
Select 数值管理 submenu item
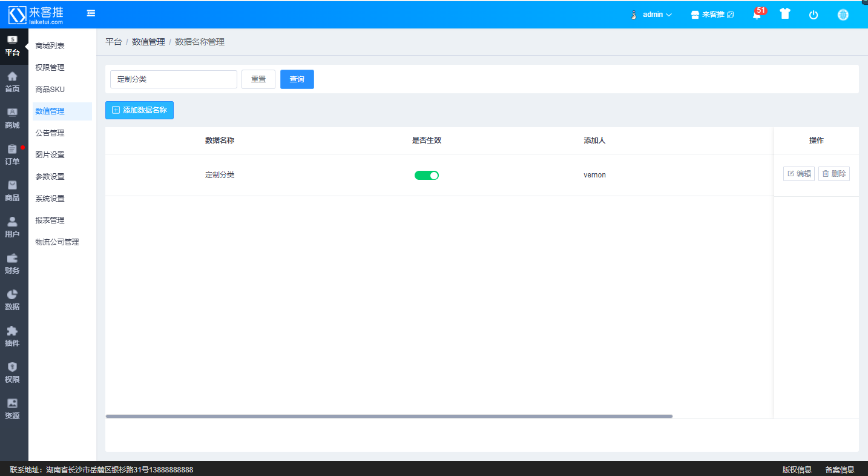[62, 111]
